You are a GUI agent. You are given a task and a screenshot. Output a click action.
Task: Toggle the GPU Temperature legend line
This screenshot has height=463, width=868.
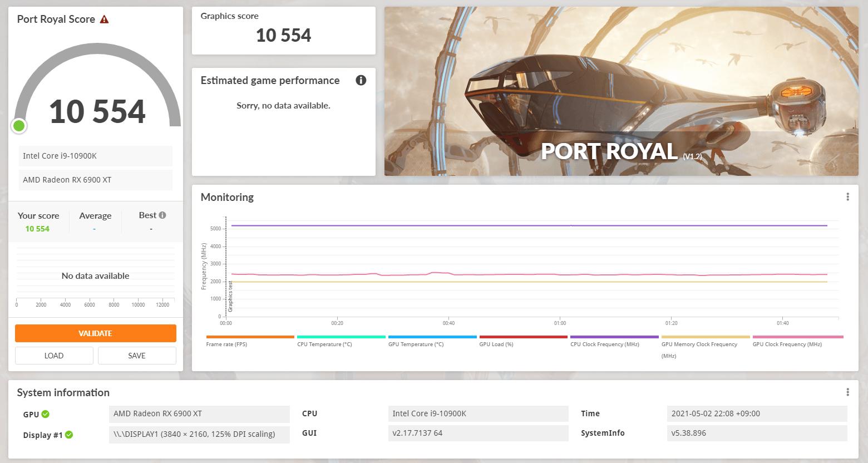432,341
